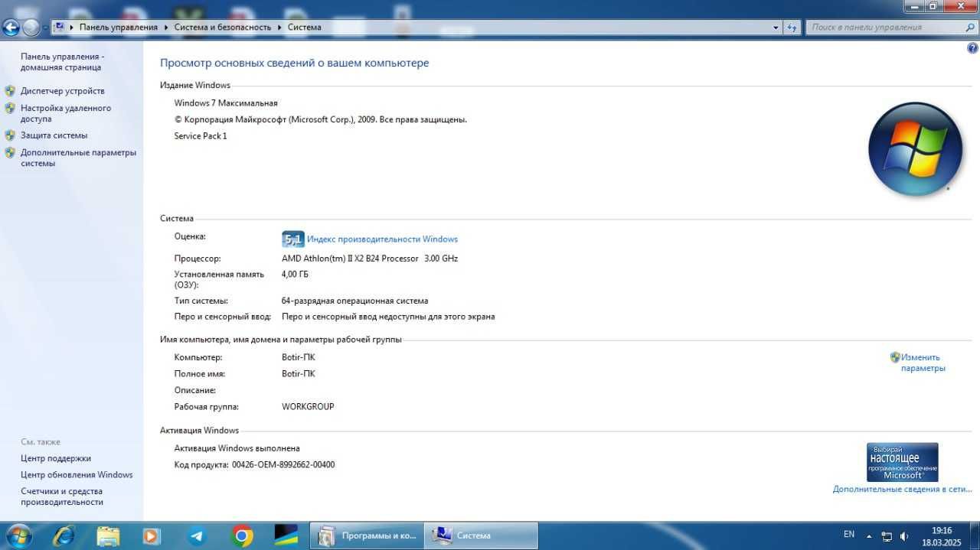The height and width of the screenshot is (550, 980).
Task: Click 64-разрядная операционная система text
Action: click(355, 301)
